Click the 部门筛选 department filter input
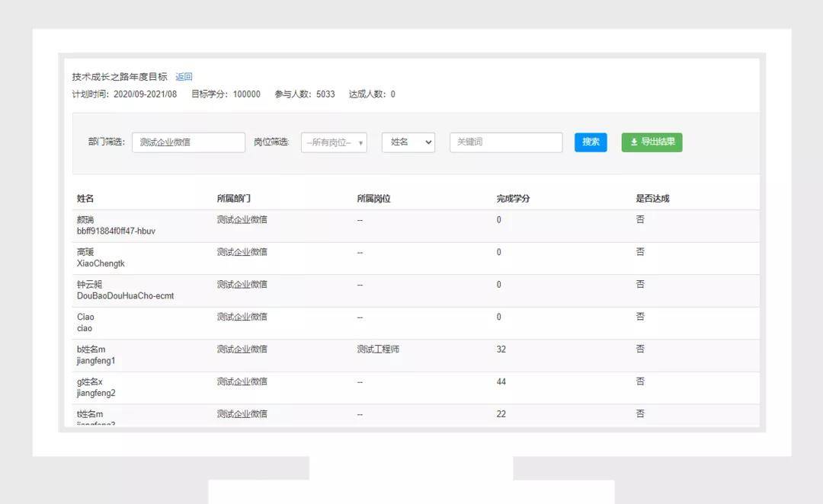Screen dimensions: 823x504 [x=188, y=142]
